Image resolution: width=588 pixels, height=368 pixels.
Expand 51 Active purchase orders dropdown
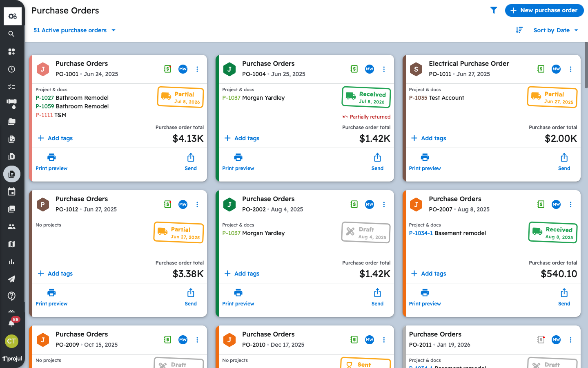[x=75, y=30]
